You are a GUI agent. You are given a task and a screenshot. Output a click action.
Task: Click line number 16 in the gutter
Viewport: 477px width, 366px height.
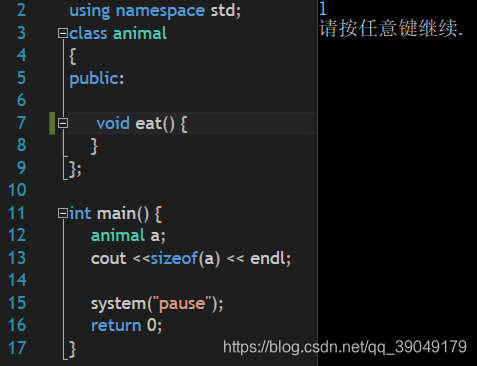pyautogui.click(x=17, y=325)
